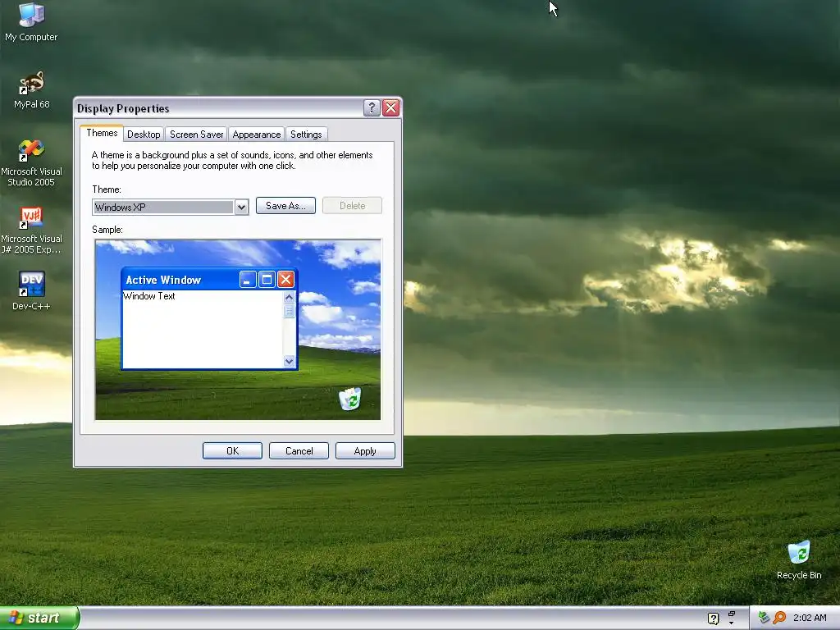Switch to the Desktop tab

coord(144,135)
